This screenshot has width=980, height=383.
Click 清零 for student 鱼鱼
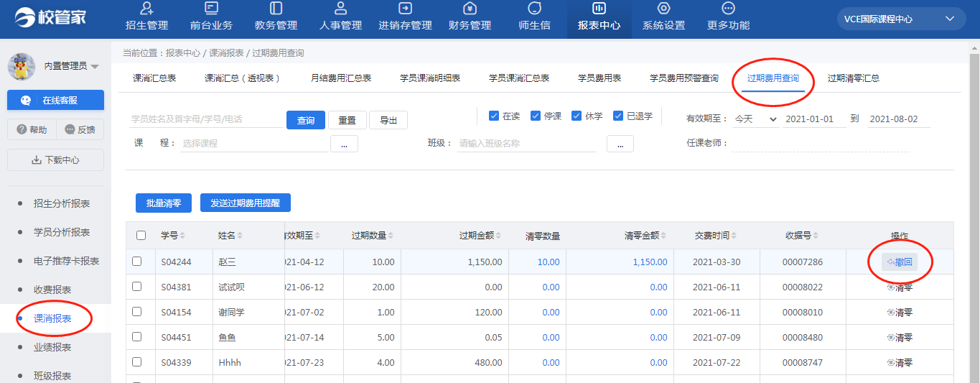900,337
